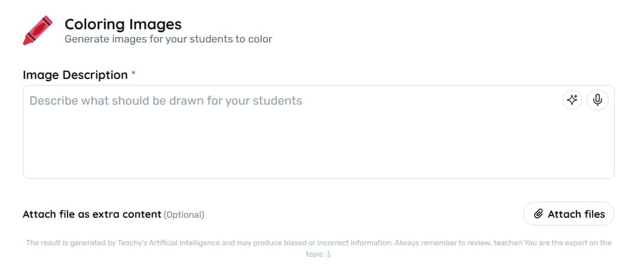
Task: Click the paperclip icon in Attach files
Action: pos(538,214)
